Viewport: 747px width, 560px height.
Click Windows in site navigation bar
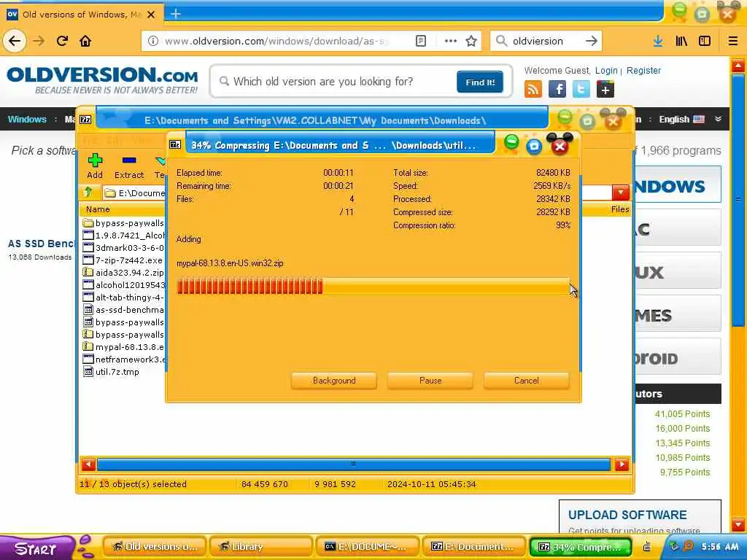[27, 119]
